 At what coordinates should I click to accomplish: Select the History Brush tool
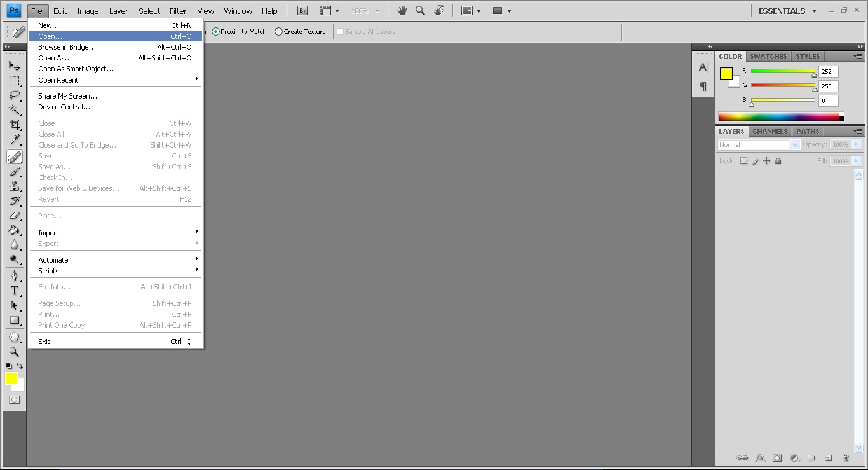point(14,200)
